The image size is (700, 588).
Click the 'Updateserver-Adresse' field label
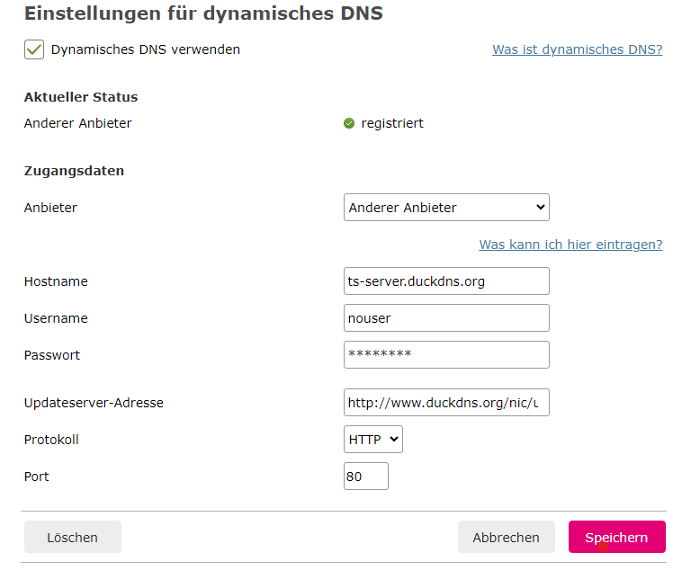(x=94, y=403)
